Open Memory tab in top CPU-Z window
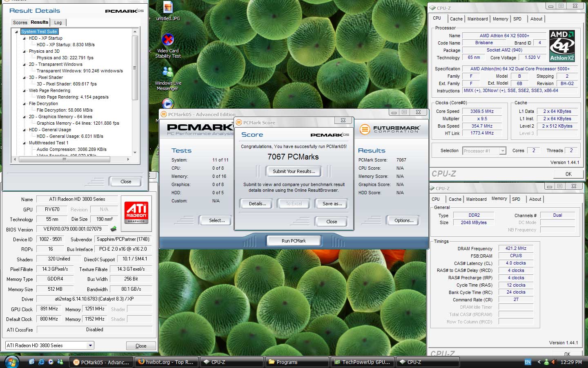The width and height of the screenshot is (588, 368). tap(500, 19)
